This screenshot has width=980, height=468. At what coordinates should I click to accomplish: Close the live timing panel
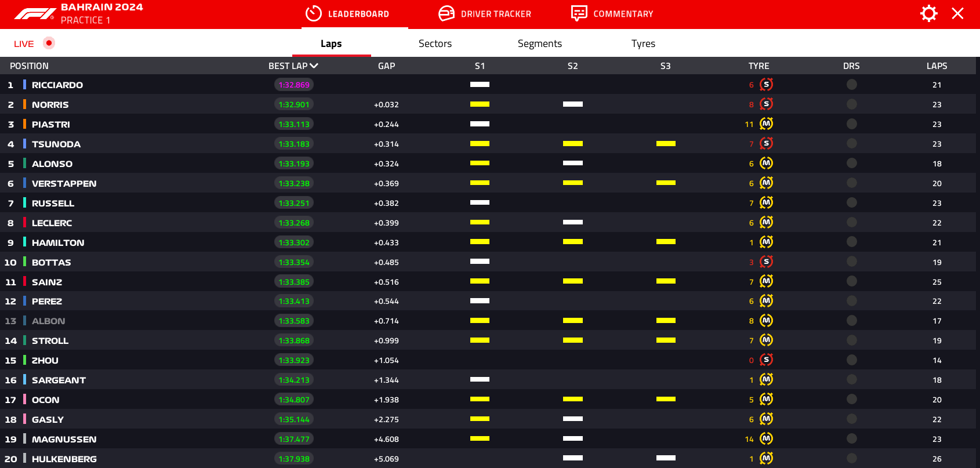(x=957, y=13)
